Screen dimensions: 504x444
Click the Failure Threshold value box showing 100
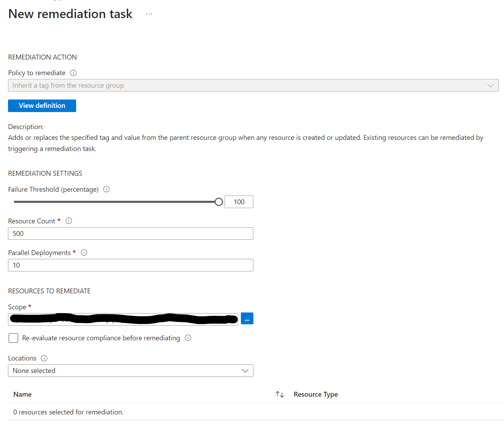point(239,202)
